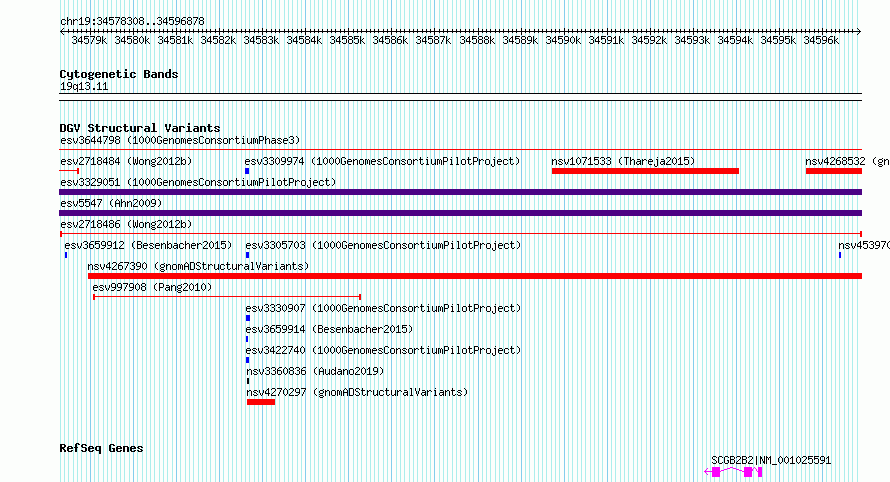Click esv3309974 small blue marker
This screenshot has width=890, height=482.
247,171
